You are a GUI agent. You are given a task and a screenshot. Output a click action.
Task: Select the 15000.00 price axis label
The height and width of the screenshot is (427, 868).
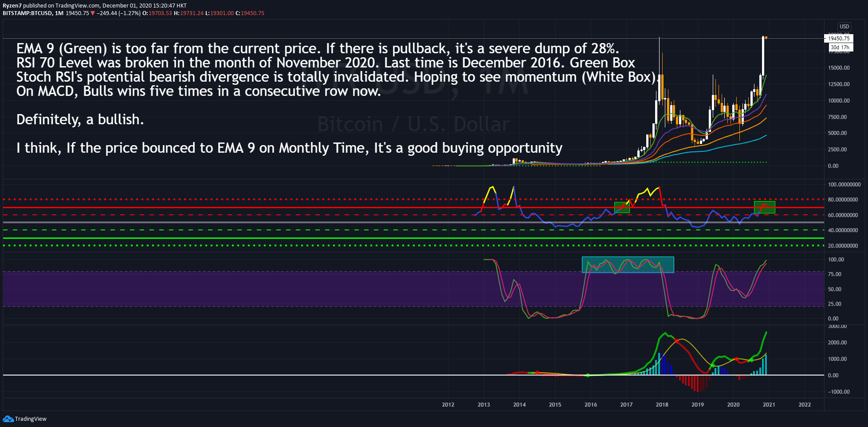click(839, 68)
